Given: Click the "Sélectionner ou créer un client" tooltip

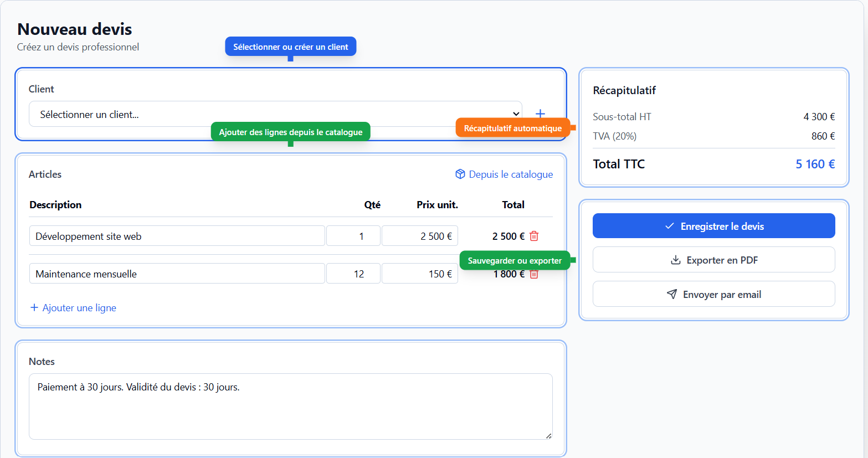Looking at the screenshot, I should coord(290,46).
